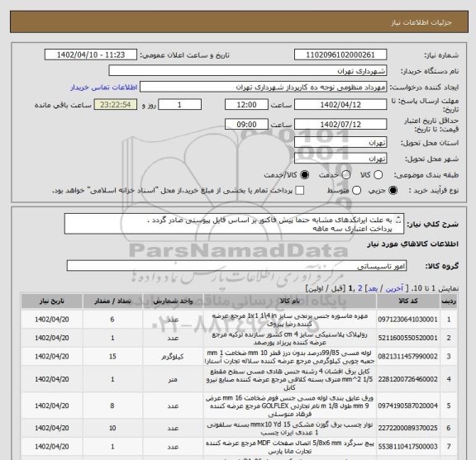
Task: Select the جزیی purchase type radio
Action: (393, 191)
